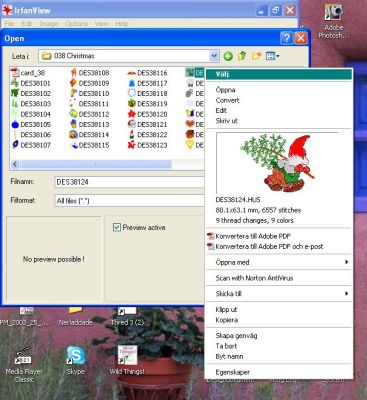Toggle the Preview active checkbox
This screenshot has width=367, height=400.
[117, 228]
